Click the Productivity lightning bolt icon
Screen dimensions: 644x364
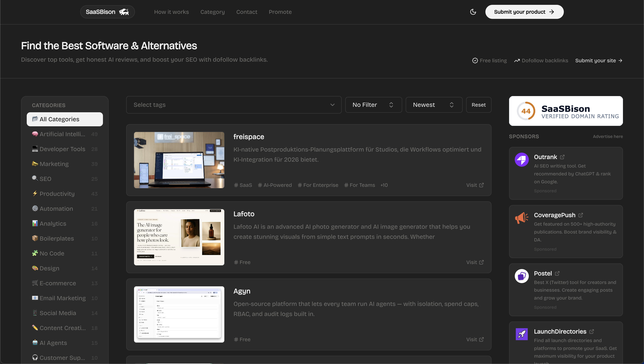pos(35,194)
